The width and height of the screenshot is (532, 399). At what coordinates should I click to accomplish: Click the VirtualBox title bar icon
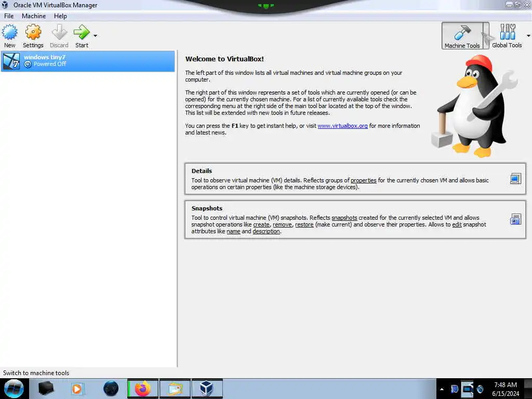[5, 5]
